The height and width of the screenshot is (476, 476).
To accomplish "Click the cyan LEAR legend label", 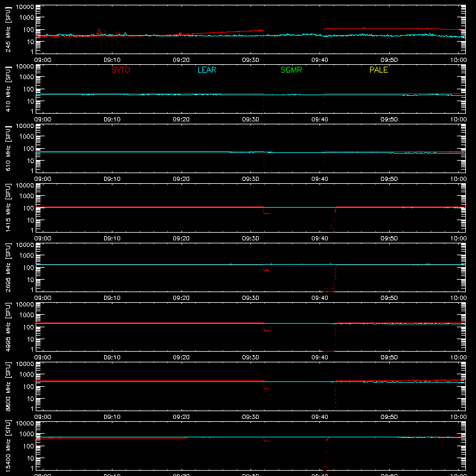I will [x=206, y=70].
